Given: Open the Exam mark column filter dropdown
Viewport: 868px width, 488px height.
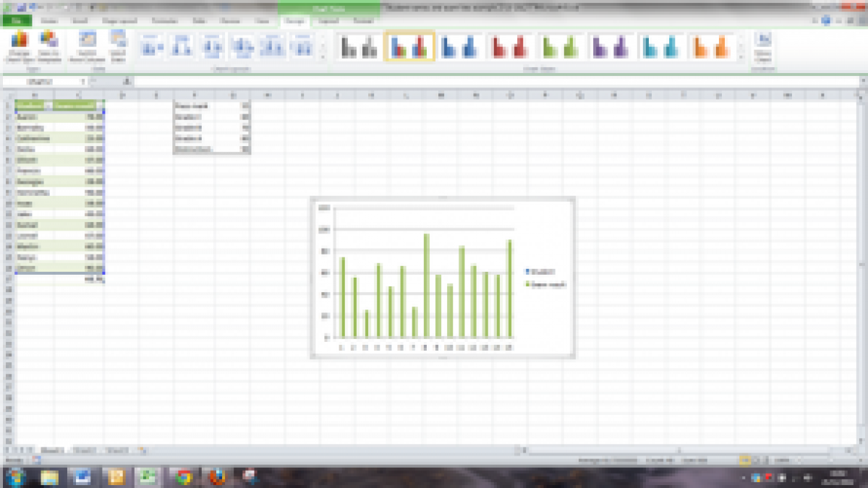Looking at the screenshot, I should pyautogui.click(x=99, y=105).
